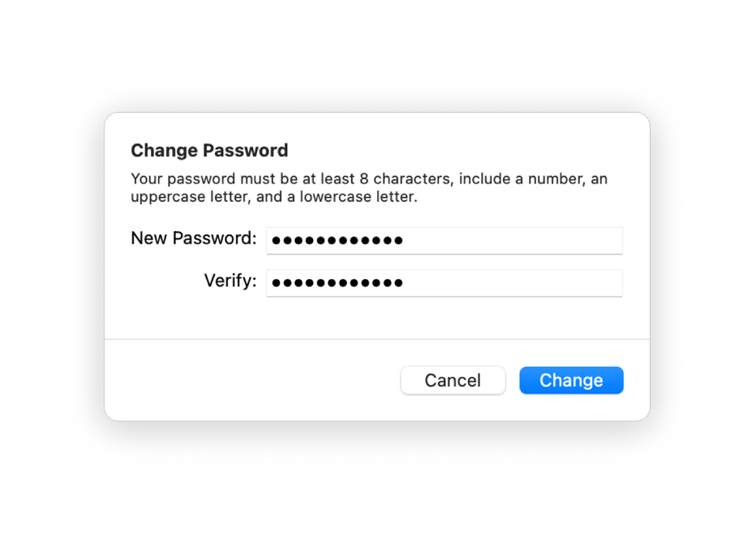Click the New Password input field

coord(444,240)
